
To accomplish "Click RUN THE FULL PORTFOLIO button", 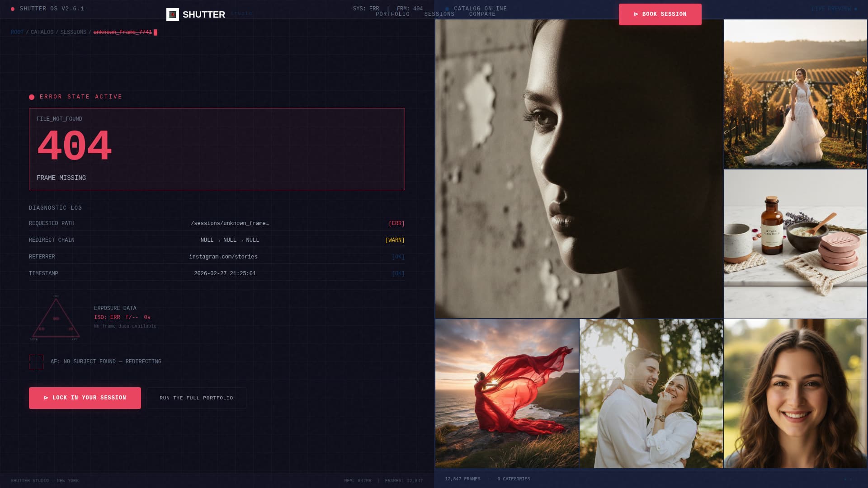I will (196, 398).
